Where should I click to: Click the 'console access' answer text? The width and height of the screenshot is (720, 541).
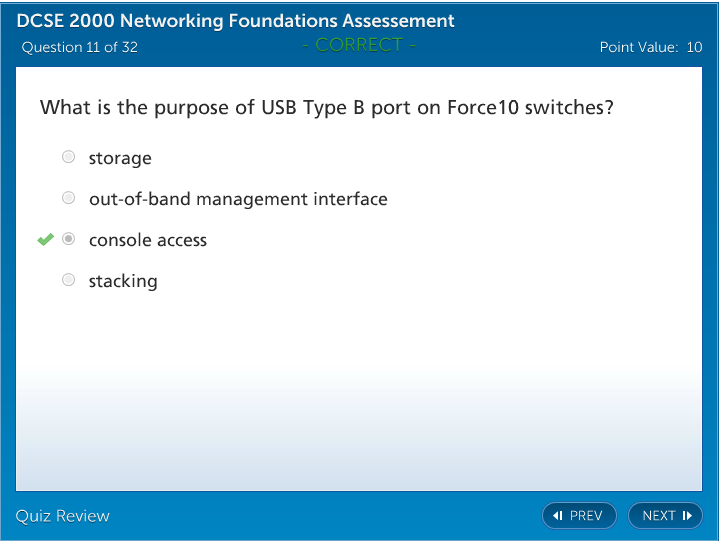pyautogui.click(x=148, y=240)
